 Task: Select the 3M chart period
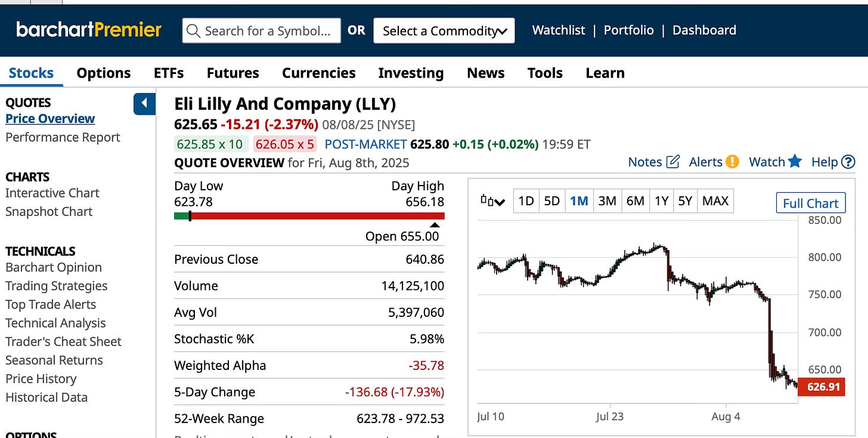607,201
